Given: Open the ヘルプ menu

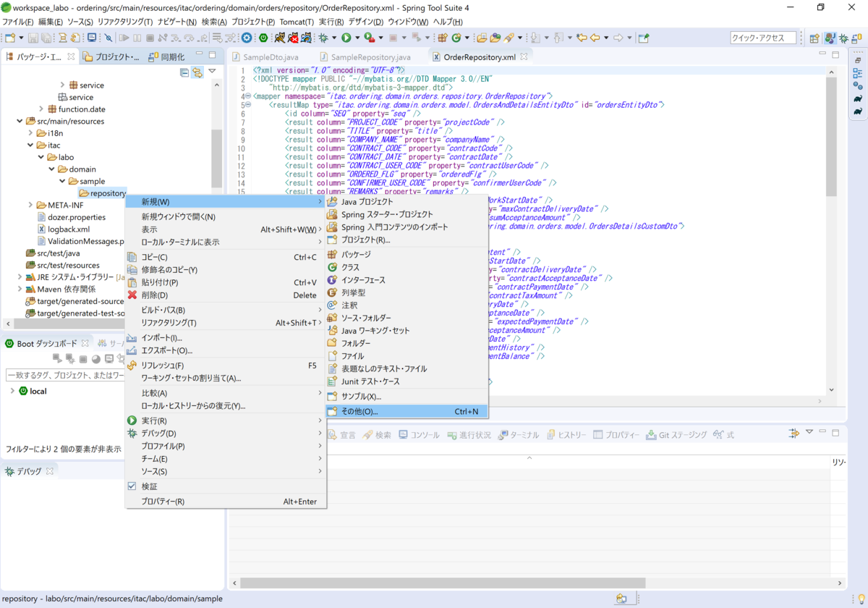Looking at the screenshot, I should point(447,21).
